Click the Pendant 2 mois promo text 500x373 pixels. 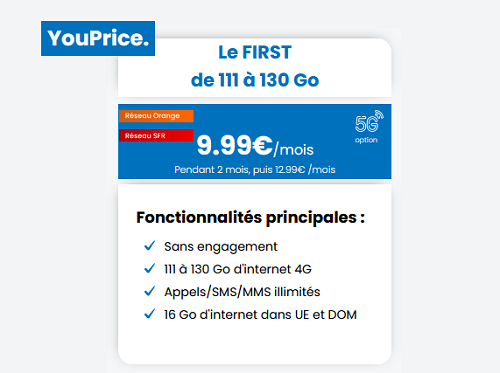tap(255, 170)
